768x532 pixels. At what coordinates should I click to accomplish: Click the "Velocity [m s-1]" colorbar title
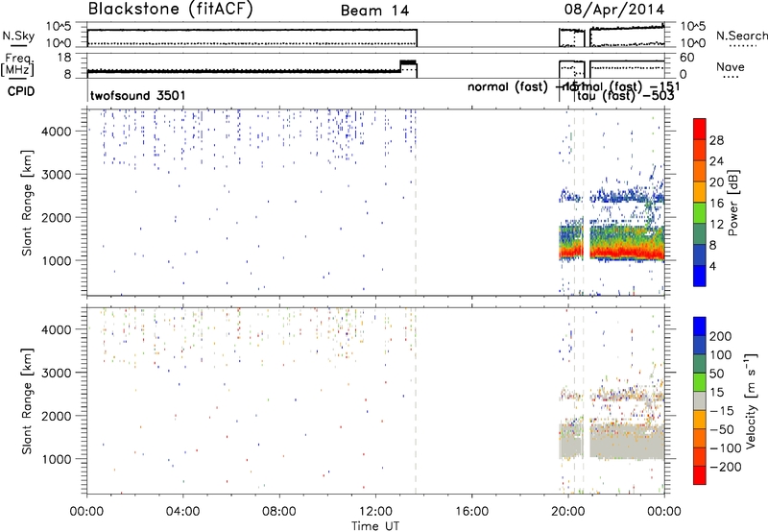(x=751, y=400)
